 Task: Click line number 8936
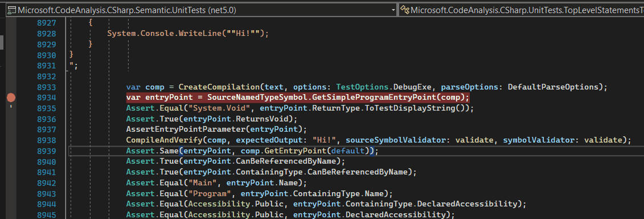point(47,119)
